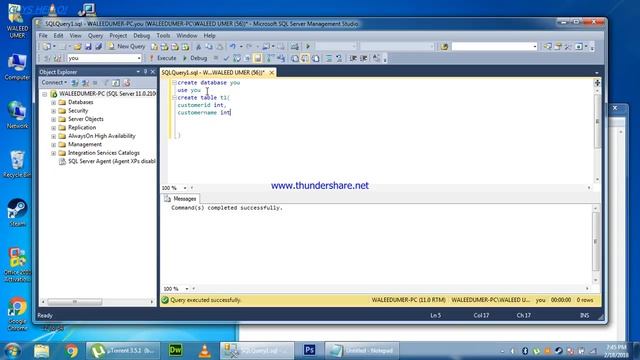Click the Steam desktop shortcut

coord(17,212)
